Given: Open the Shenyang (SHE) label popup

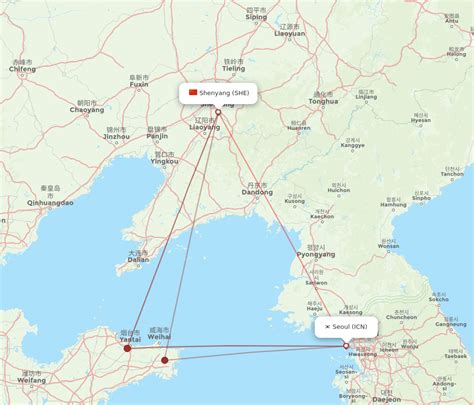Looking at the screenshot, I should click(218, 93).
